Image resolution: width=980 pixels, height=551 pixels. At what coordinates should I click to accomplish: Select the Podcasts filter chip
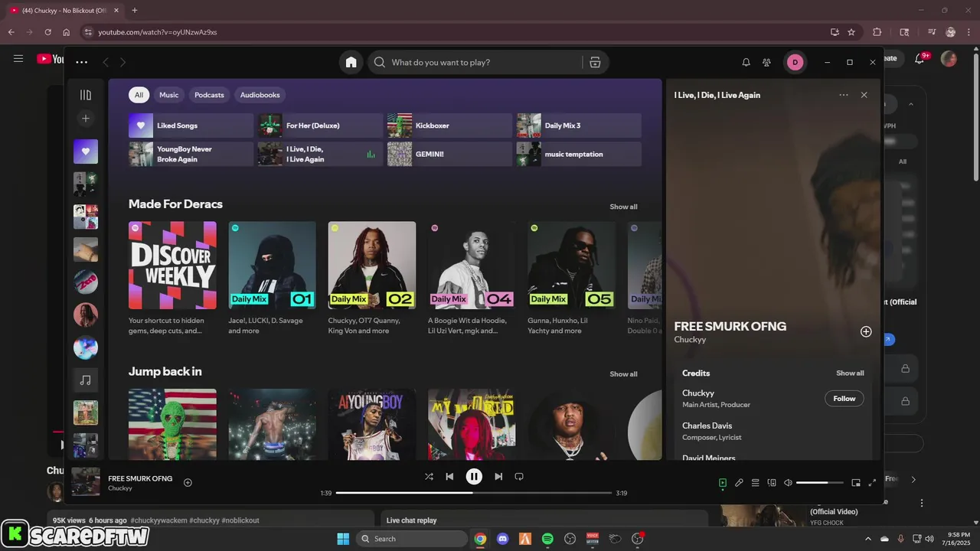point(209,95)
